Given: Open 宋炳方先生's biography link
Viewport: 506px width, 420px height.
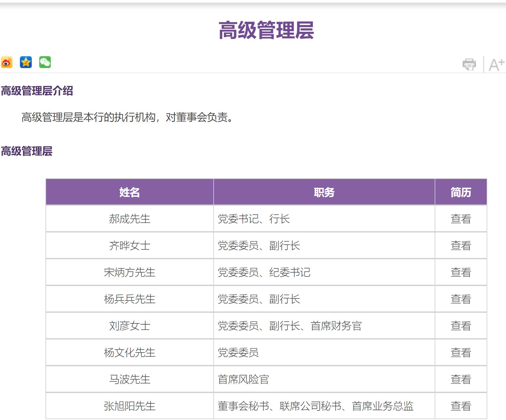Looking at the screenshot, I should point(461,272).
